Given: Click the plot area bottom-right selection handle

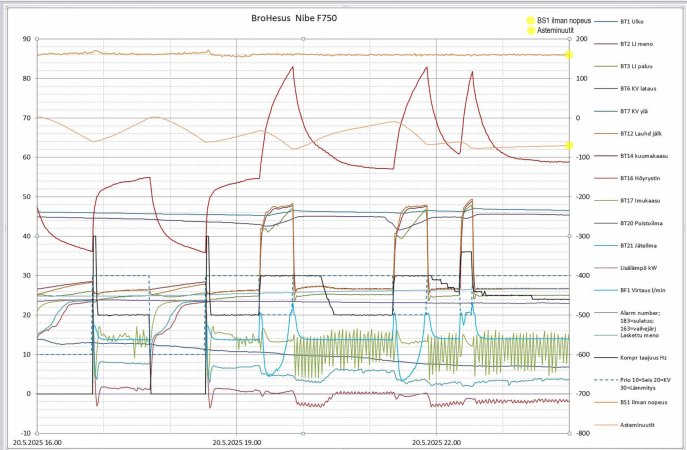Looking at the screenshot, I should 569,433.
